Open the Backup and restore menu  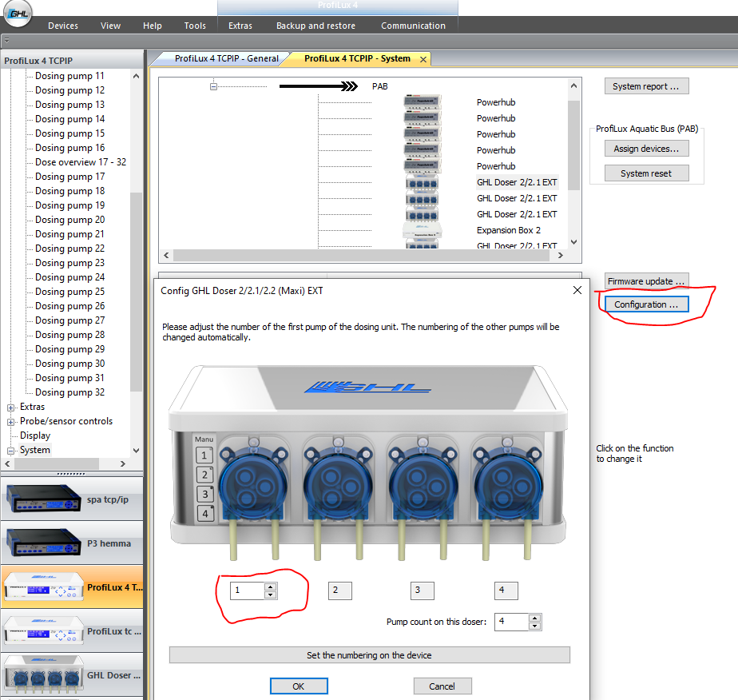(315, 26)
